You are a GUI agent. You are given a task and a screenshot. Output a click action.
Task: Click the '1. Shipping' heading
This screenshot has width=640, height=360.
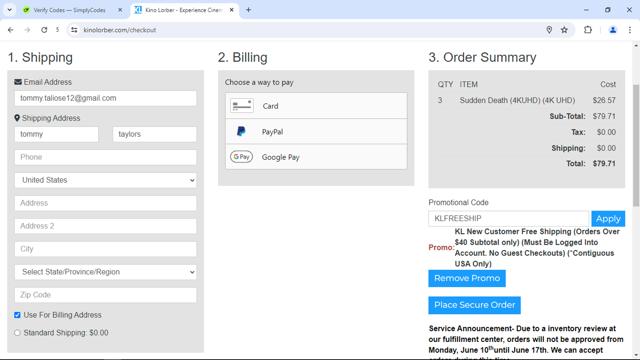40,58
